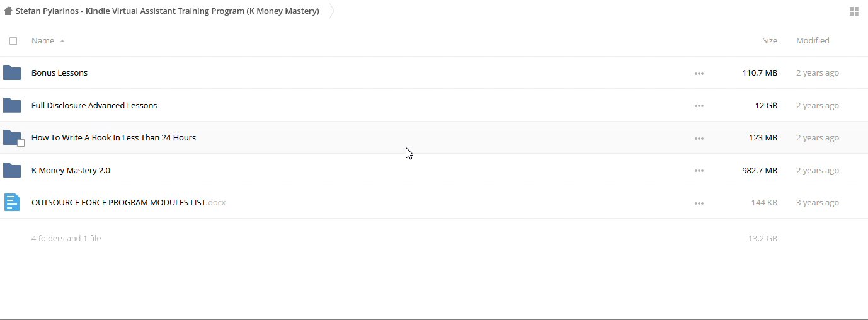This screenshot has width=868, height=320.
Task: Click the Stefan Pylarinos breadcrumb folder title
Action: 167,11
